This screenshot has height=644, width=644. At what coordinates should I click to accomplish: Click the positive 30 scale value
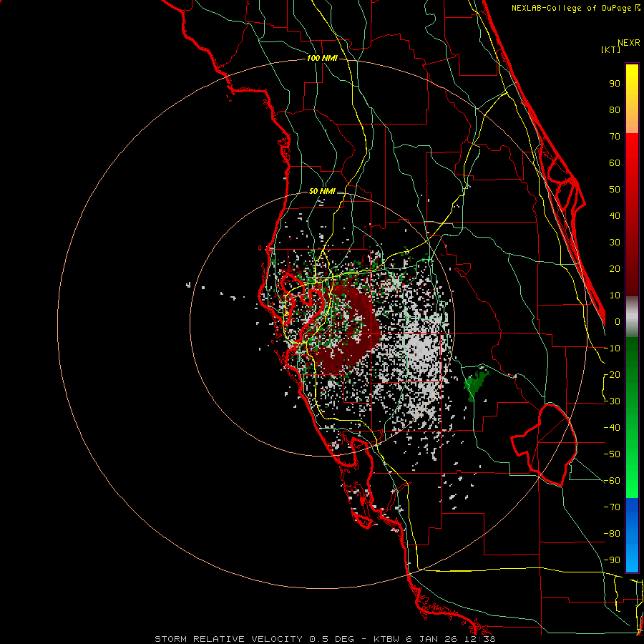[x=615, y=243]
